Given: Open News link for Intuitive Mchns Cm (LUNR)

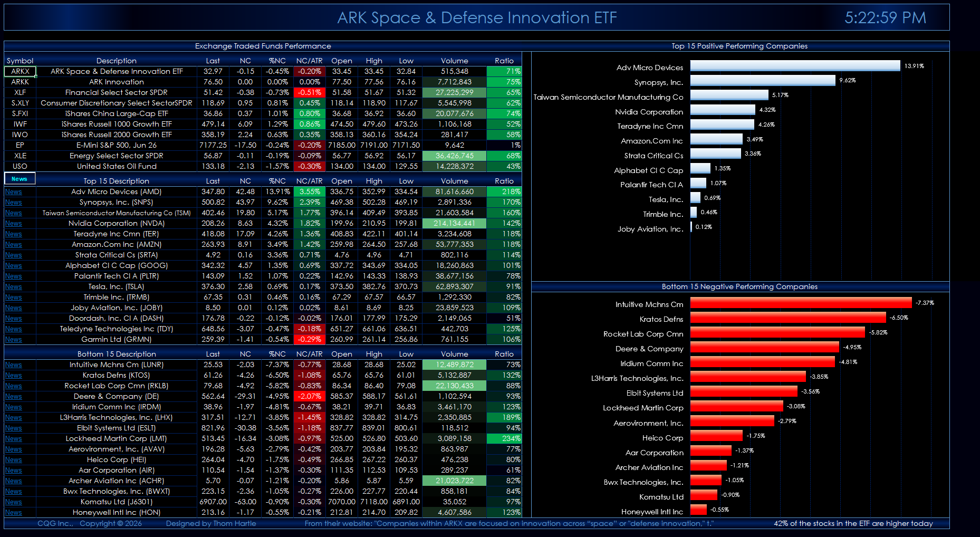Looking at the screenshot, I should point(14,365).
